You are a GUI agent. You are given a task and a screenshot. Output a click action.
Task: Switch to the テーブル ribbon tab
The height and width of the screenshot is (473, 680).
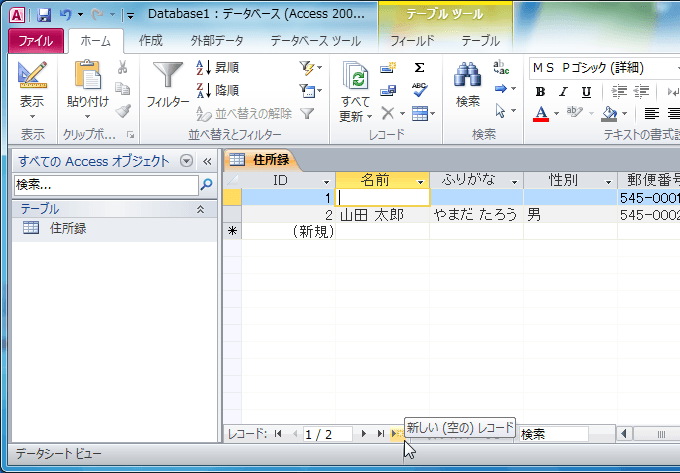[x=481, y=41]
